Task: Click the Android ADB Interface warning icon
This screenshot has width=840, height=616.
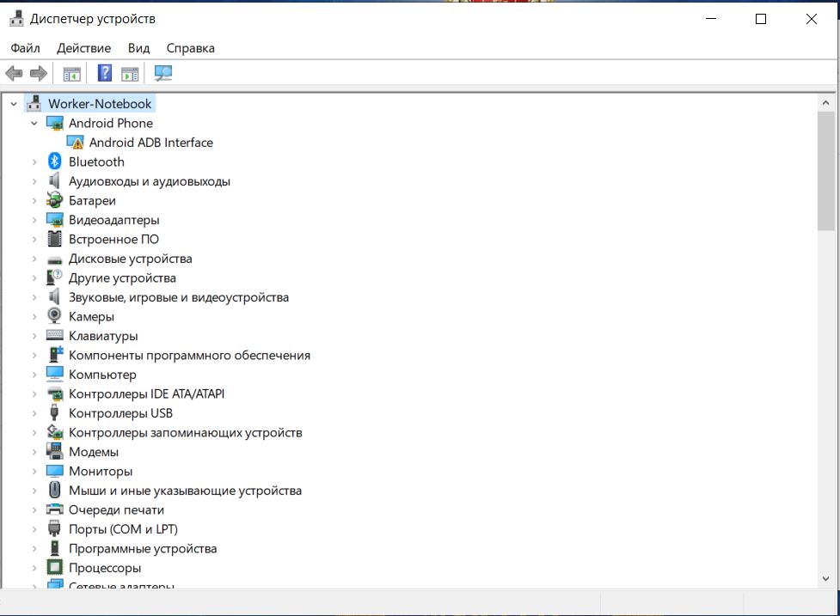Action: (x=75, y=143)
